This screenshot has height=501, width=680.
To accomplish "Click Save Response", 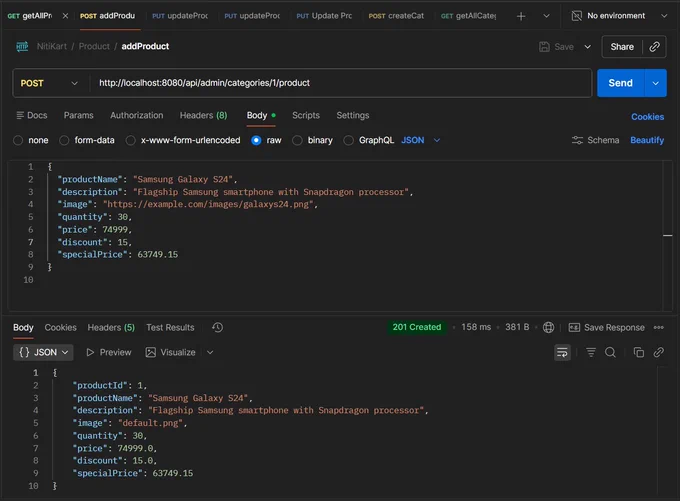I will (606, 327).
